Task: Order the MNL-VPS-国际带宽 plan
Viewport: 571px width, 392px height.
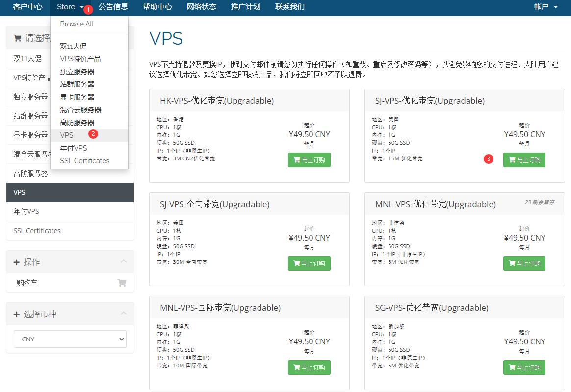Action: pyautogui.click(x=309, y=367)
